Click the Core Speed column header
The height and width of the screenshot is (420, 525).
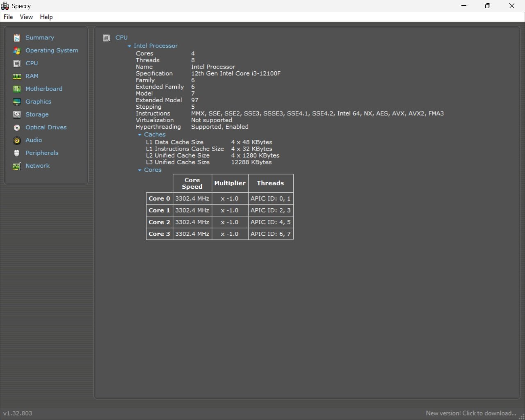192,183
